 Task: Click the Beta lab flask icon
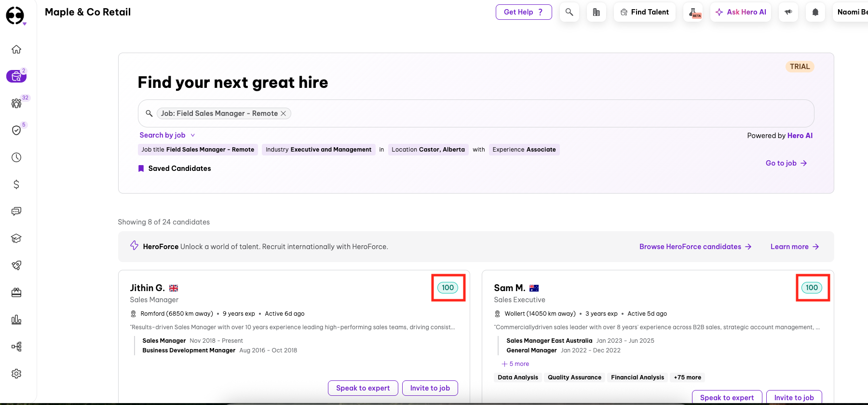(693, 13)
